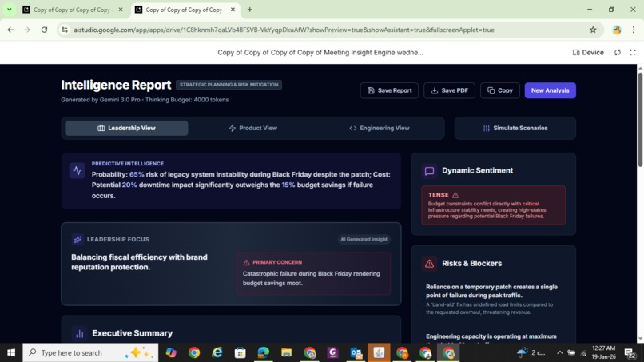Viewport: 644px width, 362px height.
Task: Switch to Leadership View tab
Action: [x=126, y=128]
